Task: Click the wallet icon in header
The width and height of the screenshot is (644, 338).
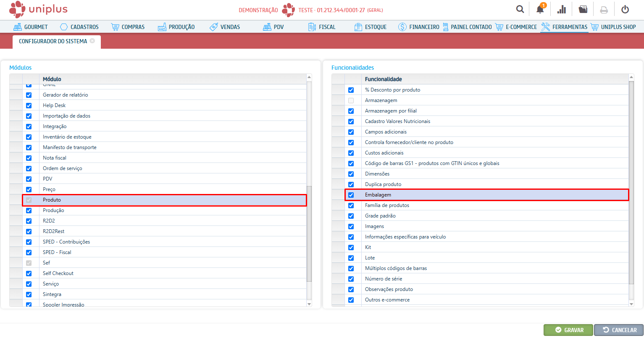Action: tap(583, 9)
